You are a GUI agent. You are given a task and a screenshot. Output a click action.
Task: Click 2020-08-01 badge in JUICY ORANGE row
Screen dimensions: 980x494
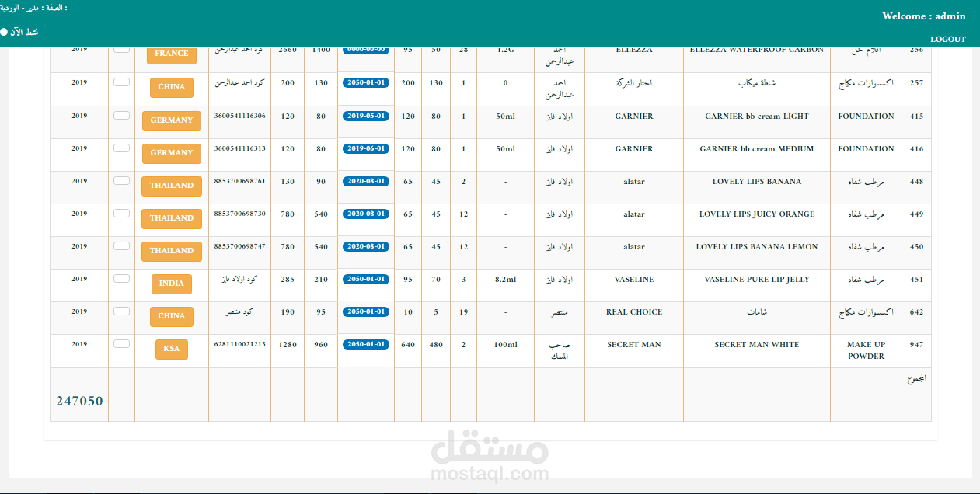366,214
